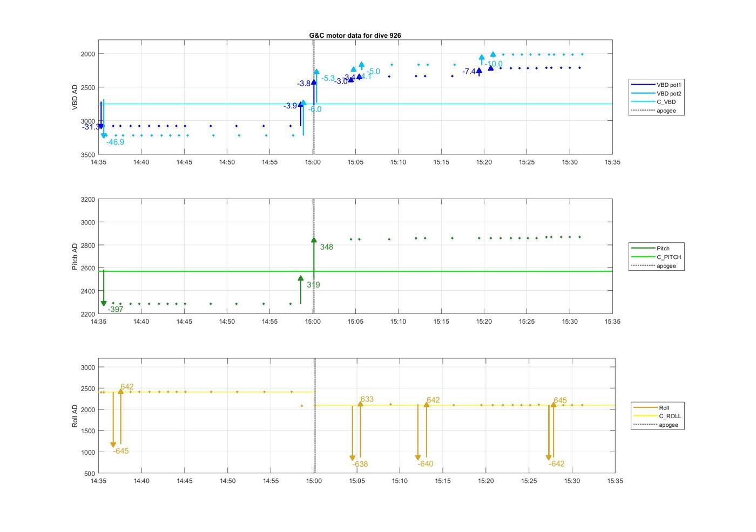Image resolution: width=756 pixels, height=532 pixels.
Task: Click the "15:00" tick under the Pitch plot
Action: point(313,322)
